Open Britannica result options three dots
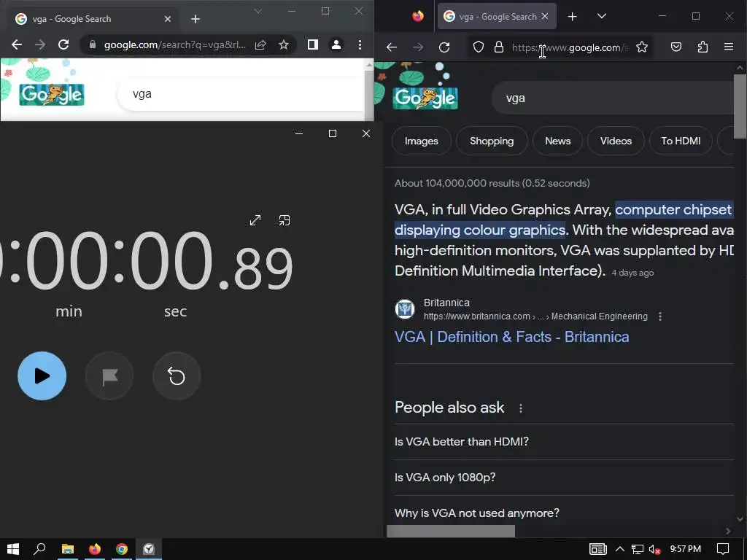The width and height of the screenshot is (747, 560). [x=659, y=316]
